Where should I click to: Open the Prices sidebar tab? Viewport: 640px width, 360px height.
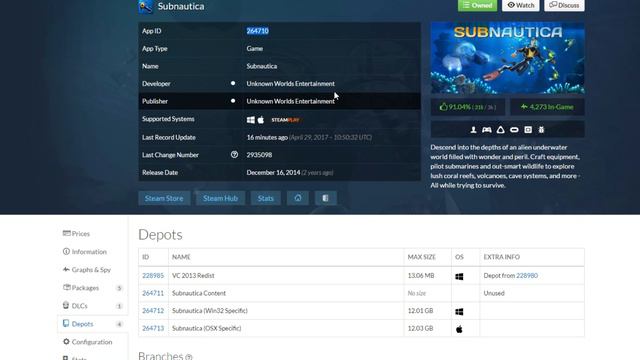[92, 233]
